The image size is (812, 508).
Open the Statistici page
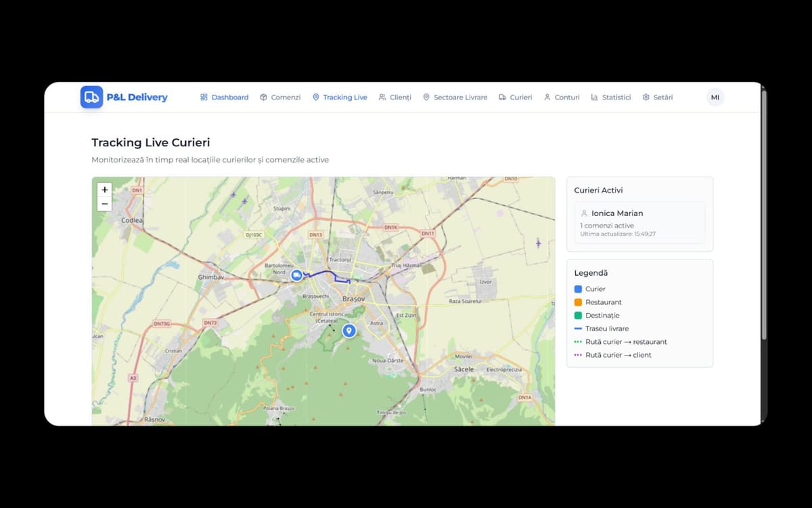click(x=610, y=98)
